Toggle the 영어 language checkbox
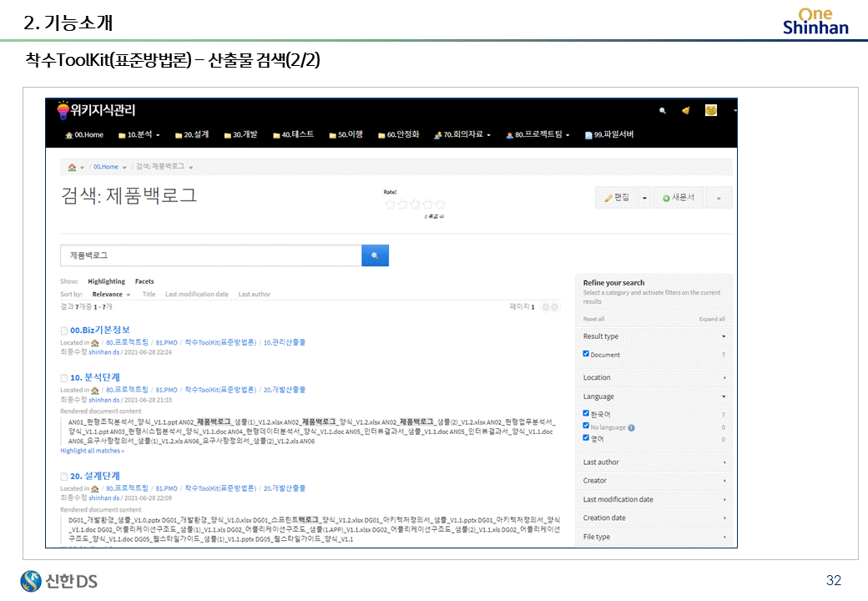The height and width of the screenshot is (601, 868). [586, 437]
